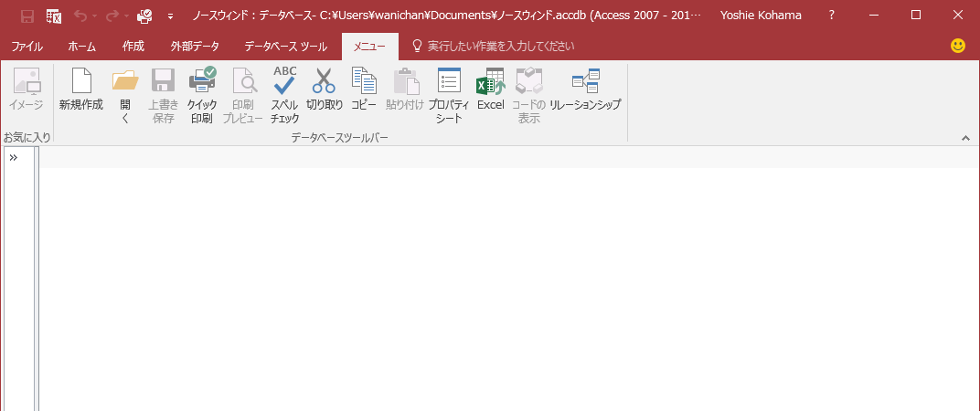Open Customize Quick Access Toolbar dropdown
The image size is (980, 411).
(170, 16)
